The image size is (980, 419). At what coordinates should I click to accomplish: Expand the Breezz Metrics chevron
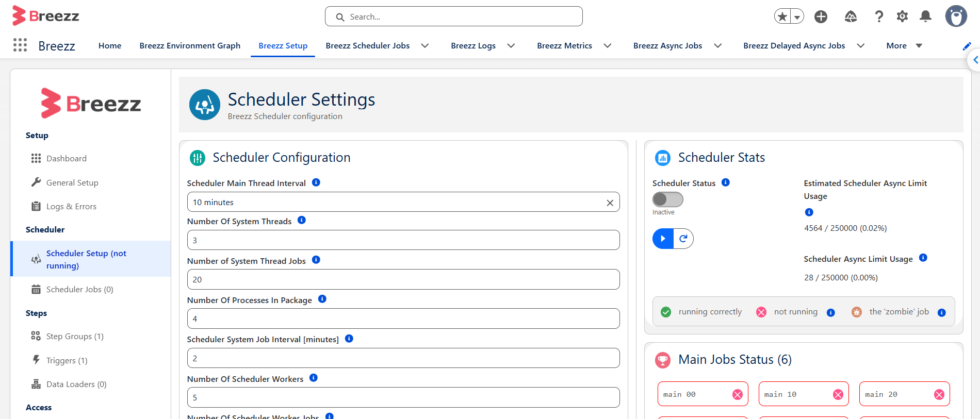[608, 45]
